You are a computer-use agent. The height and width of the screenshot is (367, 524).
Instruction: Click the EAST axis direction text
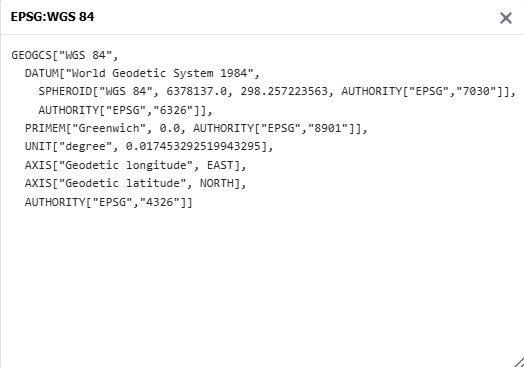point(220,165)
